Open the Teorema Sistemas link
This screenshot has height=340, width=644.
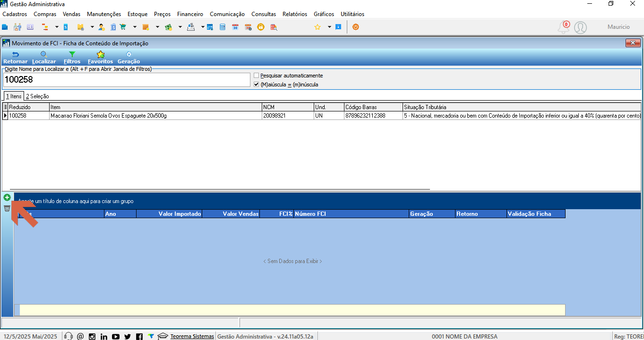click(x=192, y=336)
